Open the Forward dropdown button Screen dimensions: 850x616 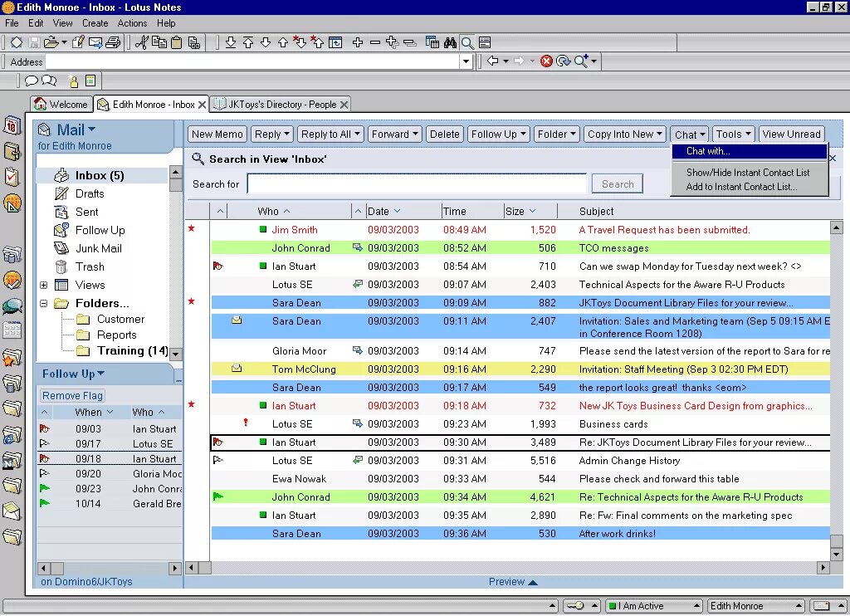pyautogui.click(x=394, y=134)
